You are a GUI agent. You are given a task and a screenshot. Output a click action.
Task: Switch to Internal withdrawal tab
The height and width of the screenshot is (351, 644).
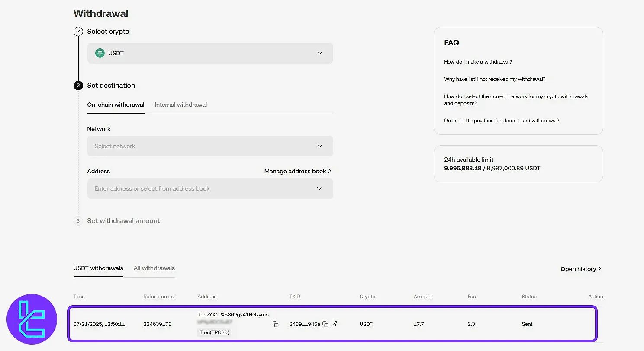(180, 105)
